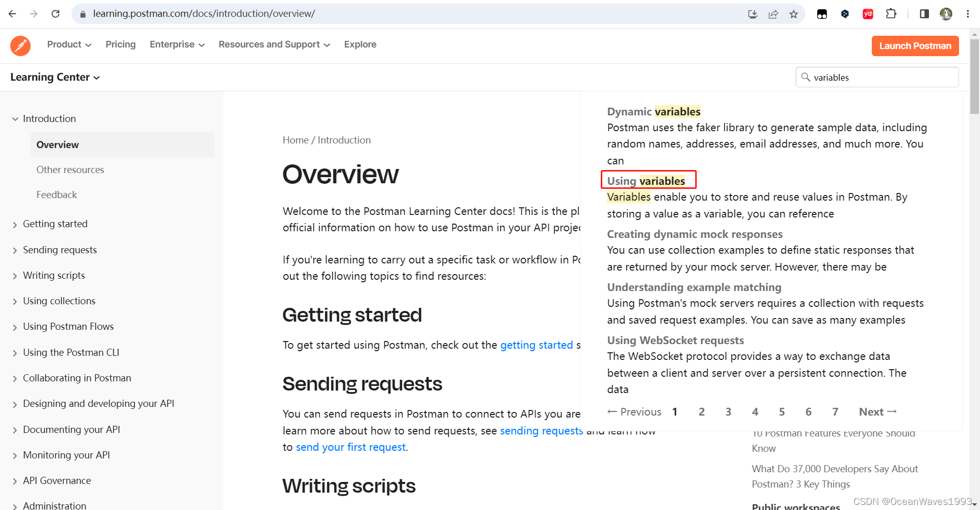Open the Product dropdown menu
The width and height of the screenshot is (980, 510).
[x=69, y=44]
